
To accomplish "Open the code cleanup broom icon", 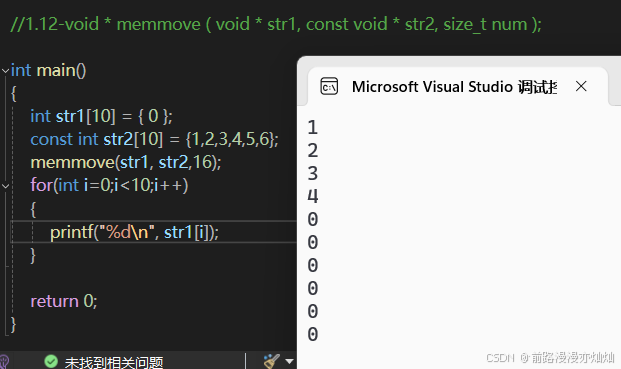I will (x=272, y=361).
